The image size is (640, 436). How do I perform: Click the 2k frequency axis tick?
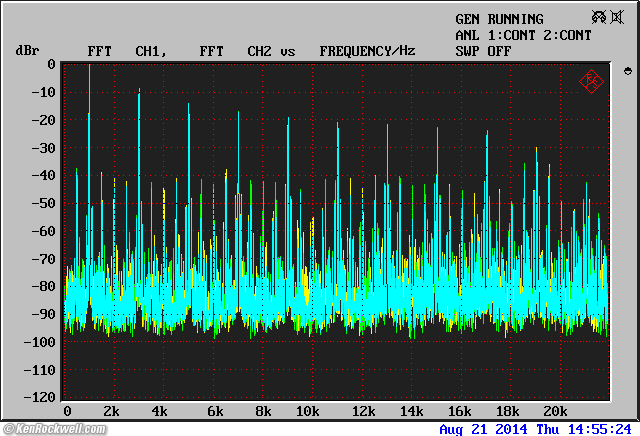(111, 412)
